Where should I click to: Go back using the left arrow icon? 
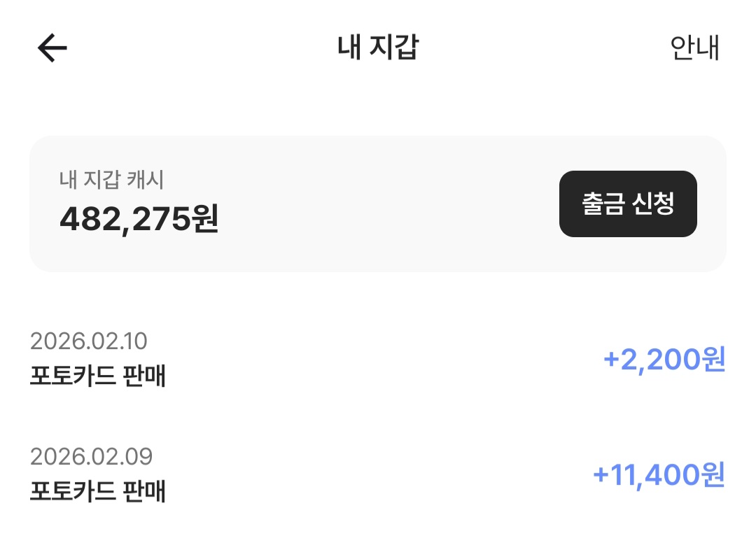52,48
